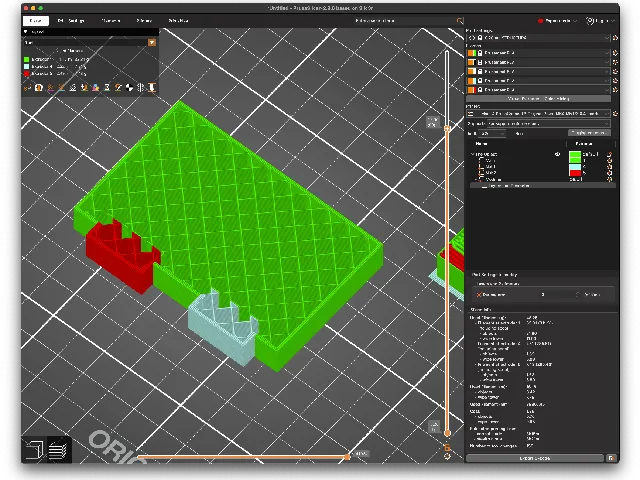Open object row edit icon in object list

tap(609, 154)
